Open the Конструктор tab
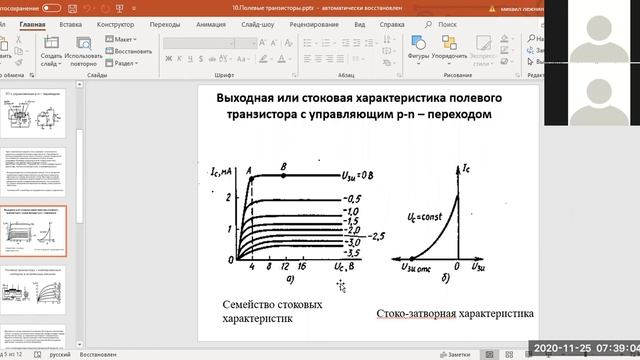The height and width of the screenshot is (360, 640). pos(115,24)
